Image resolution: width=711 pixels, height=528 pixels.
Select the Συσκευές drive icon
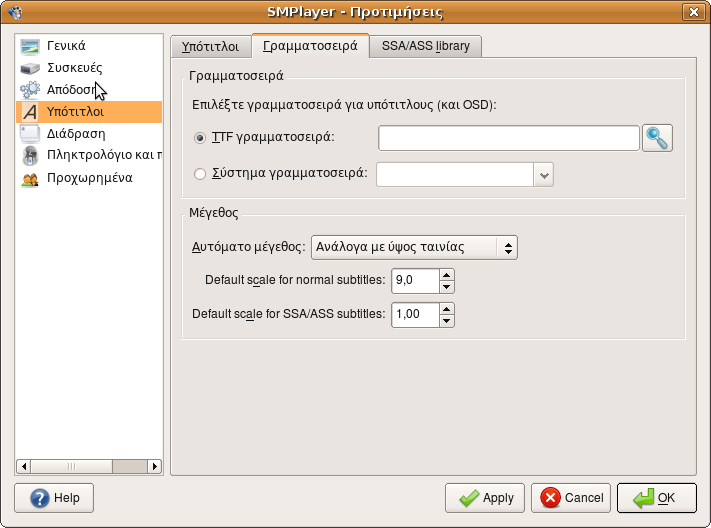30,68
